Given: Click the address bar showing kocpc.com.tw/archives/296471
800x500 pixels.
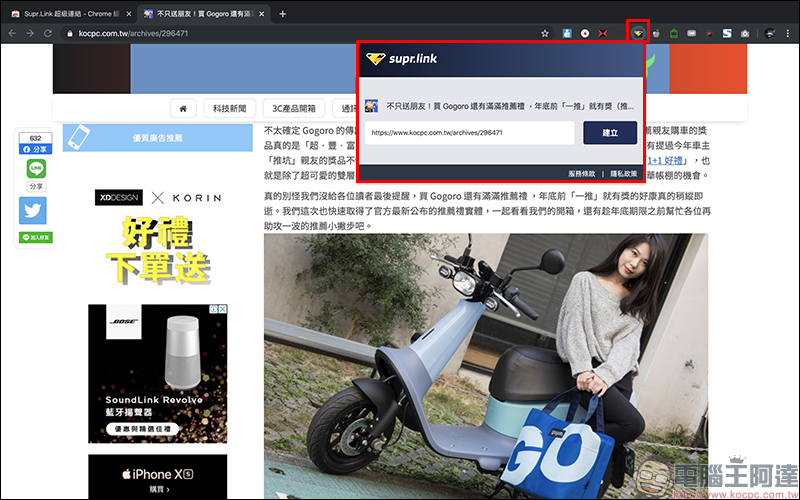Looking at the screenshot, I should (306, 33).
